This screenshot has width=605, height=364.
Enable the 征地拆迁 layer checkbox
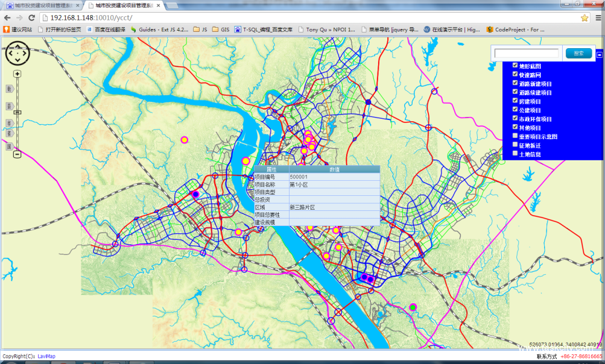(515, 145)
